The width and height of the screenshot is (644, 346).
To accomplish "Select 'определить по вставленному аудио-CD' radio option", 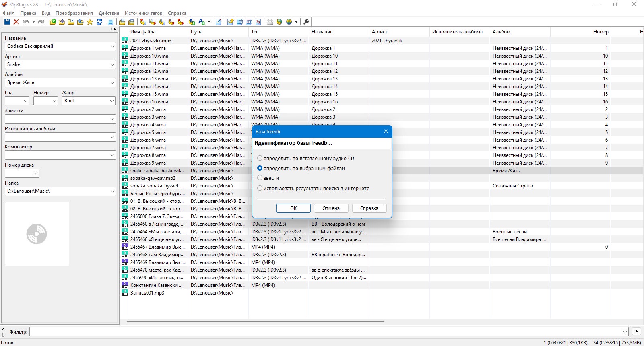I will coord(260,158).
